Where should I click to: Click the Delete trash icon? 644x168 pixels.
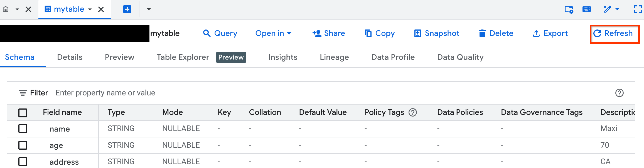pos(482,33)
